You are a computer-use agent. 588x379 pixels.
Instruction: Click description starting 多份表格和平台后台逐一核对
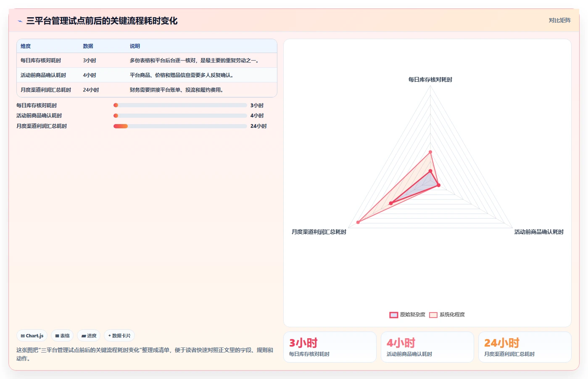[x=195, y=61]
